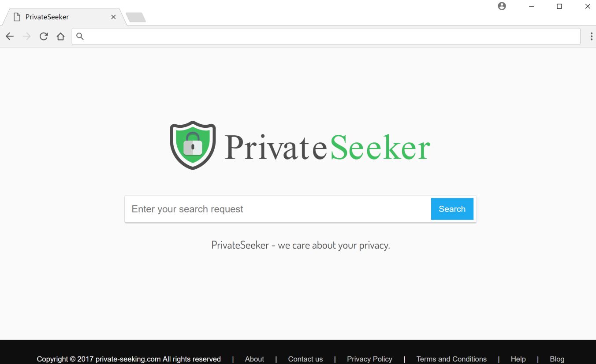Close the PrivateSeeker tab
The image size is (596, 364).
click(x=113, y=17)
